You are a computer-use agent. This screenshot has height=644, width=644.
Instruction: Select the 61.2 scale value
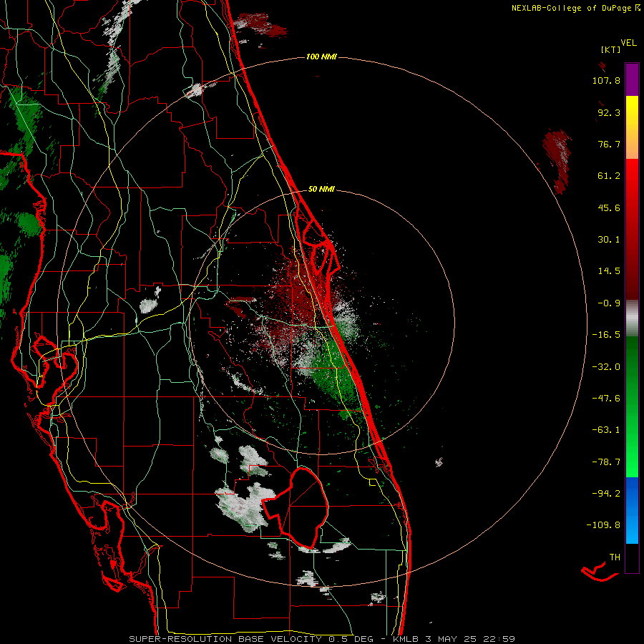pos(609,176)
